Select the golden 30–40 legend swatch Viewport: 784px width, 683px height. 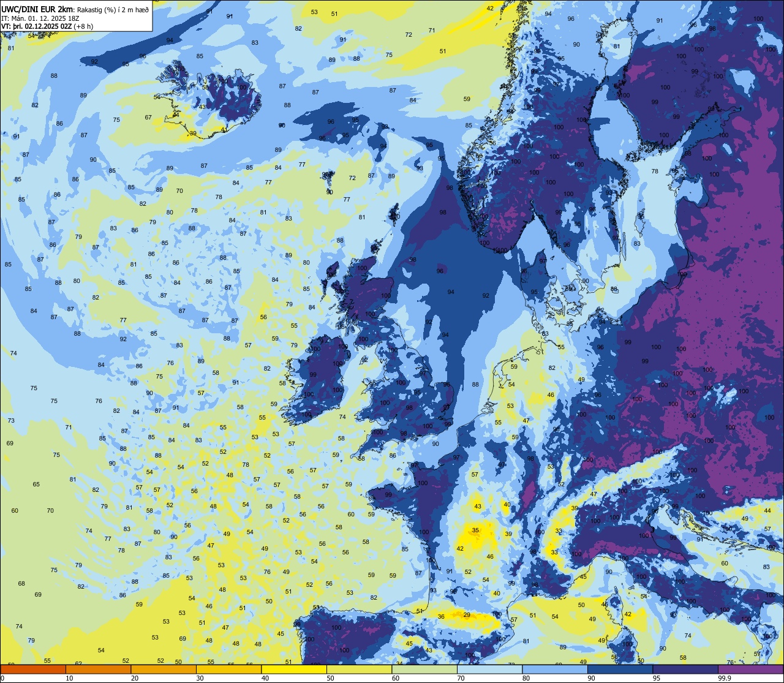(x=228, y=669)
